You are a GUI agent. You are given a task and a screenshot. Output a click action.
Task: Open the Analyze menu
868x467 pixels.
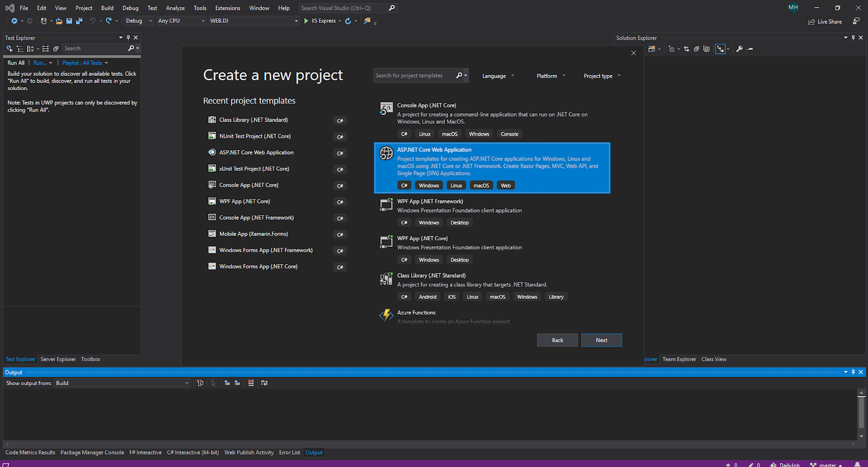tap(175, 8)
